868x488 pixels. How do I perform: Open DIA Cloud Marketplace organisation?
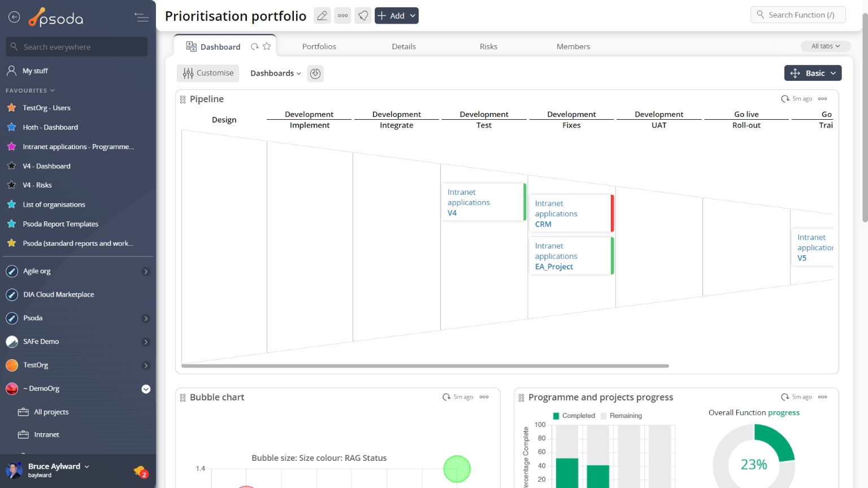(58, 295)
